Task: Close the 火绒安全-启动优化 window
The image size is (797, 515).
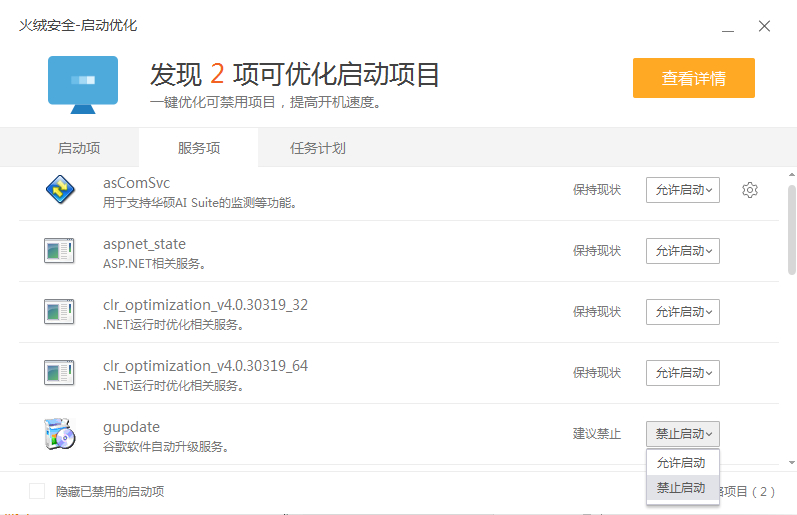Action: tap(764, 26)
